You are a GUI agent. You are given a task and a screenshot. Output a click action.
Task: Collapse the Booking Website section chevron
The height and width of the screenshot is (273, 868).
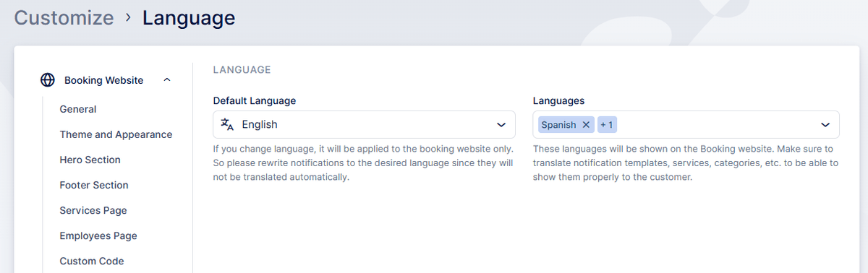tap(167, 80)
